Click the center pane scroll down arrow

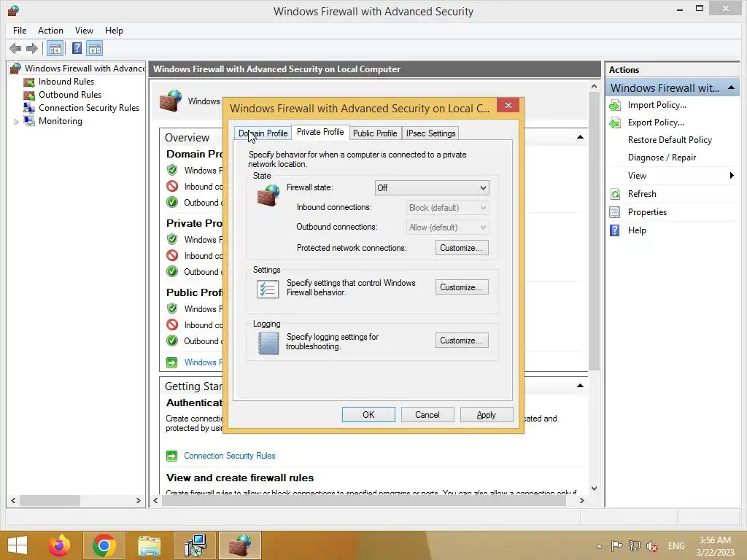coord(594,488)
